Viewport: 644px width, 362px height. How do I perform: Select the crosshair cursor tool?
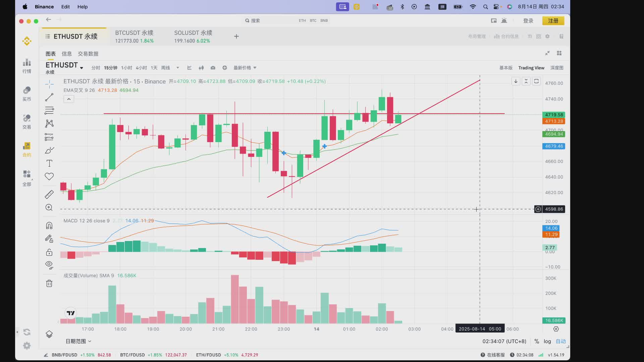tap(49, 84)
